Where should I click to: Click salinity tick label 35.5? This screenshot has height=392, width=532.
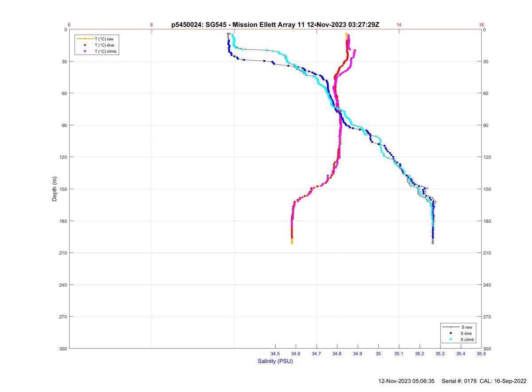click(x=481, y=353)
